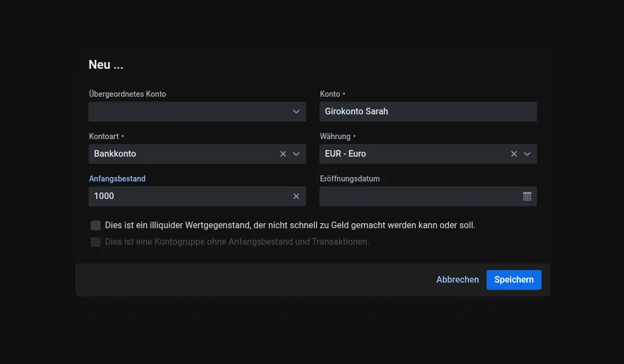Clear the Währung selection using its X icon
The image size is (624, 364).
tap(514, 154)
